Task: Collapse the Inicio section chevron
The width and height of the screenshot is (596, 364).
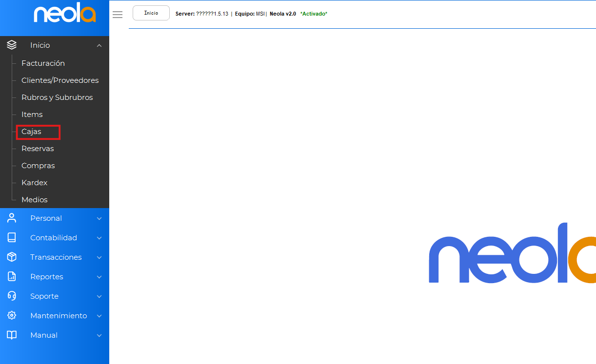Action: tap(99, 45)
